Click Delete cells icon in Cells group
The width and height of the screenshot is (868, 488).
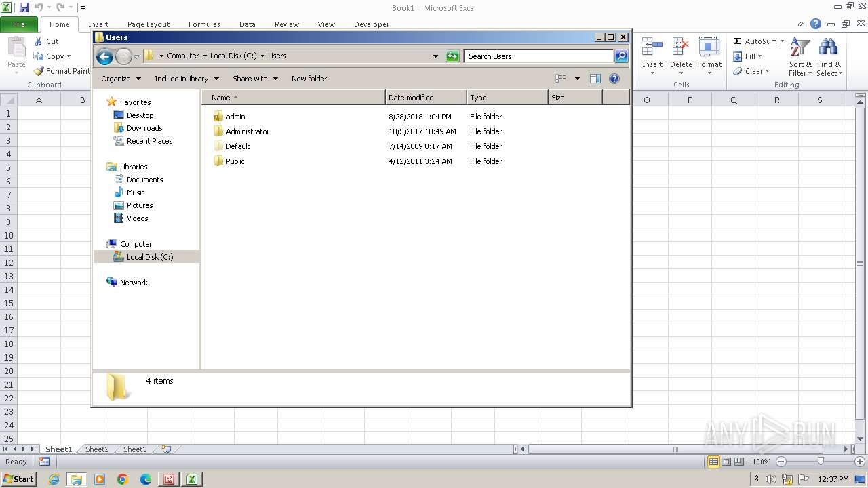681,47
